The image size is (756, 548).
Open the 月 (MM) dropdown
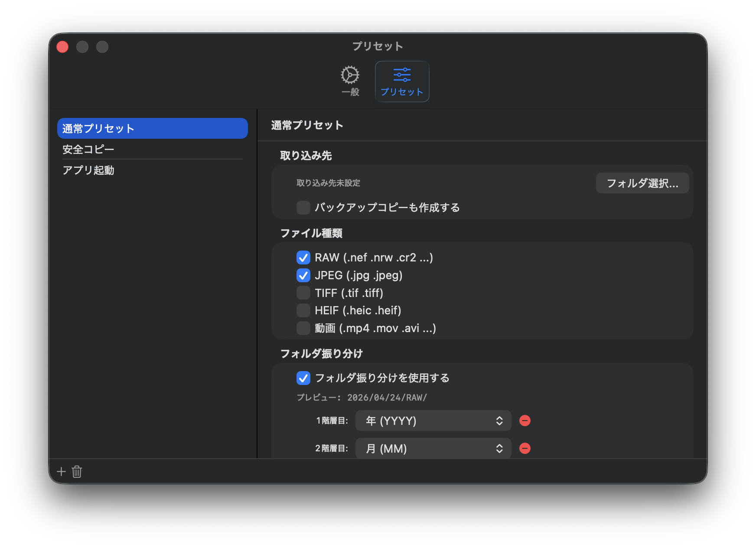pos(433,448)
